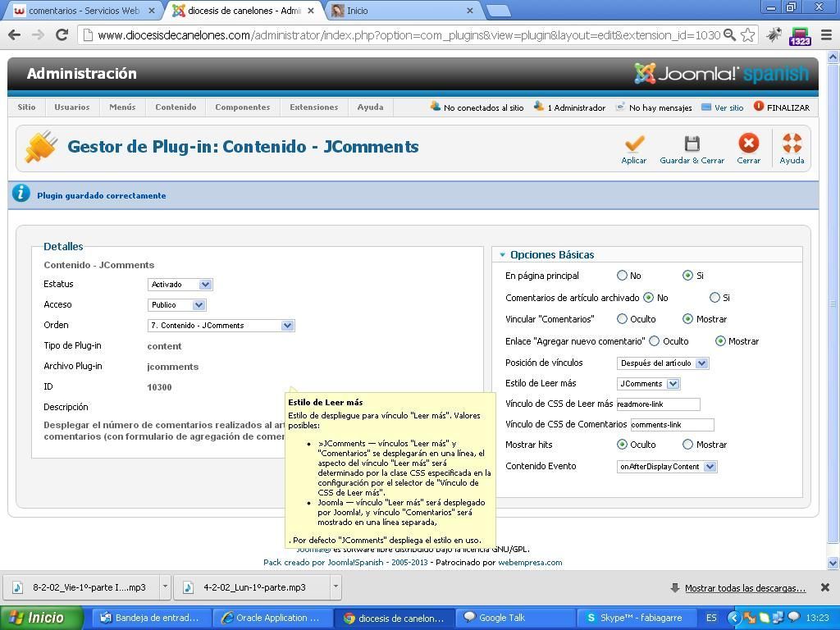Click the red FINALIZAR logout icon

click(x=759, y=106)
